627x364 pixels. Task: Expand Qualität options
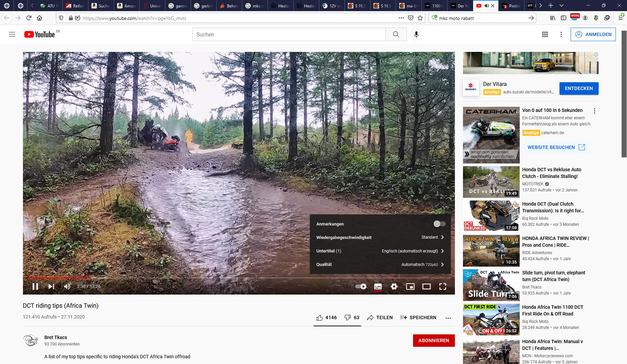pyautogui.click(x=380, y=265)
